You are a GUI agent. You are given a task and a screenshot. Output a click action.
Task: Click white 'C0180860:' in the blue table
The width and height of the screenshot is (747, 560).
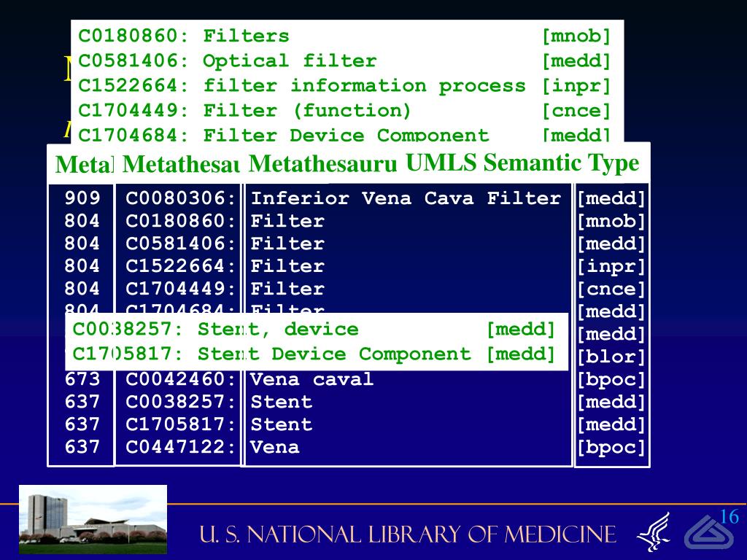[x=181, y=221]
